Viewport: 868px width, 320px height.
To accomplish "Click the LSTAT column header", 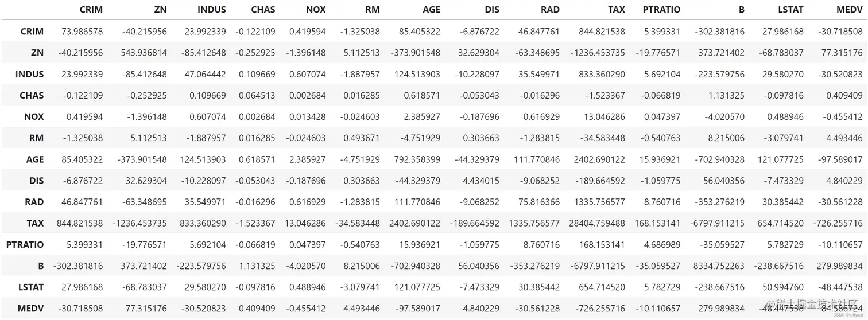I will pos(790,10).
